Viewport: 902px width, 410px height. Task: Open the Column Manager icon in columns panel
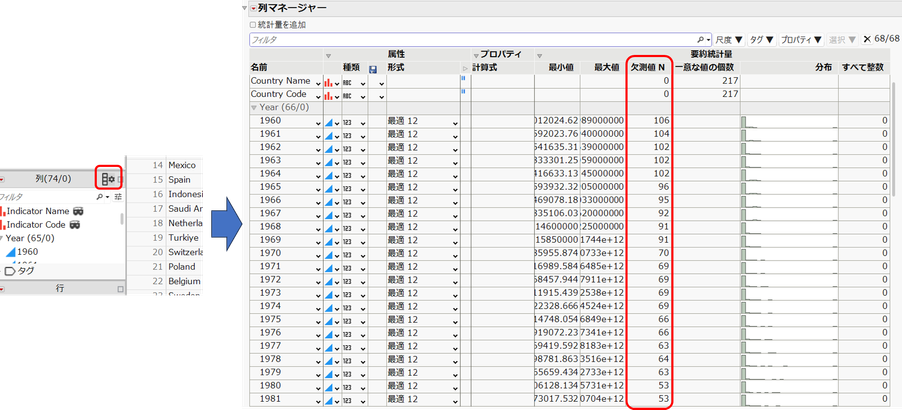click(x=108, y=179)
